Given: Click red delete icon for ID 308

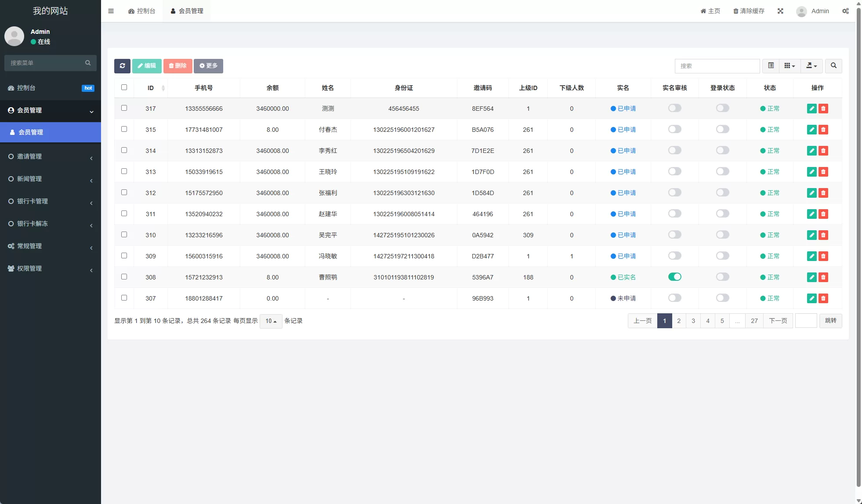Looking at the screenshot, I should click(823, 277).
